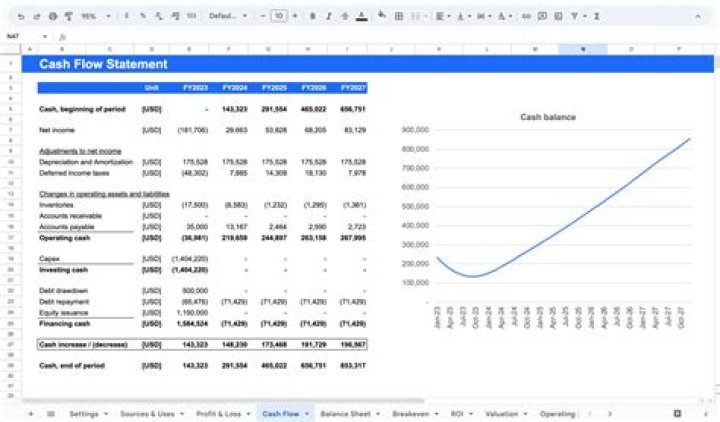
Task: Switch to the Balance Sheet tab
Action: point(345,414)
